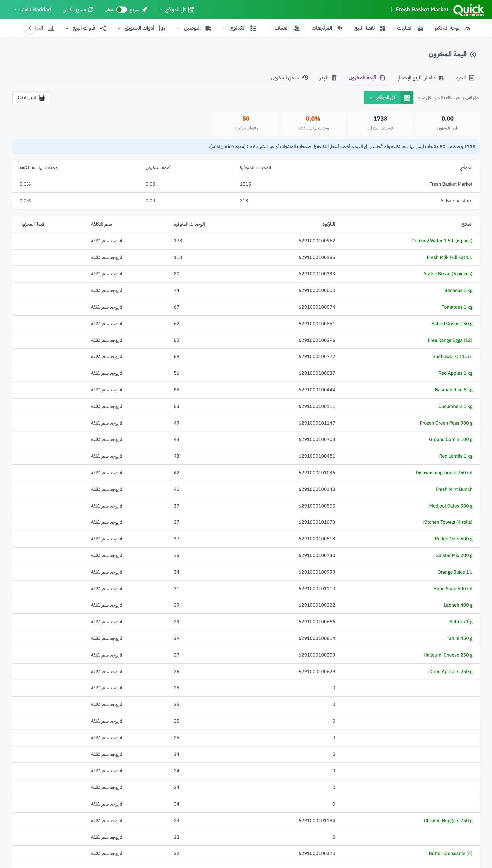
Task: Click the Fresh Basket Market store name header
Action: (x=422, y=9)
